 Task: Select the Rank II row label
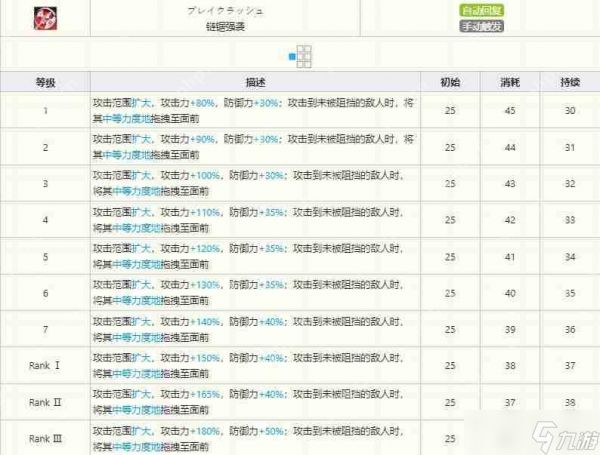(45, 402)
